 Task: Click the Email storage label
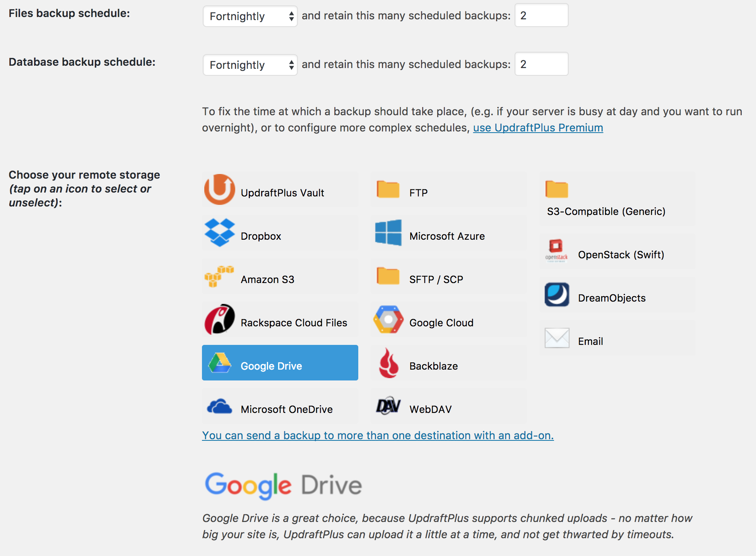coord(590,341)
